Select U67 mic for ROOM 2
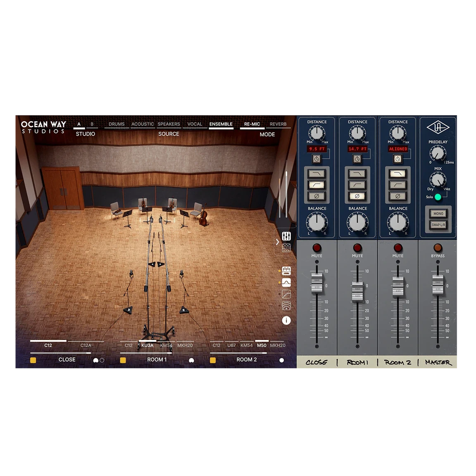476x476 pixels. pyautogui.click(x=231, y=345)
